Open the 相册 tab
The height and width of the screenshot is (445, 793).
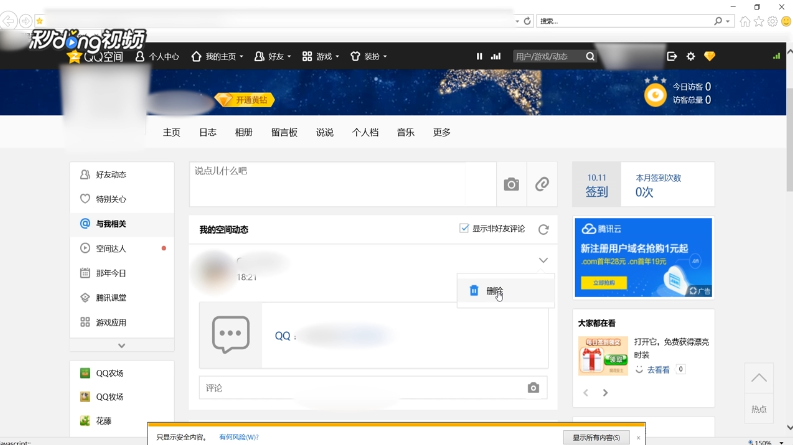coord(243,132)
